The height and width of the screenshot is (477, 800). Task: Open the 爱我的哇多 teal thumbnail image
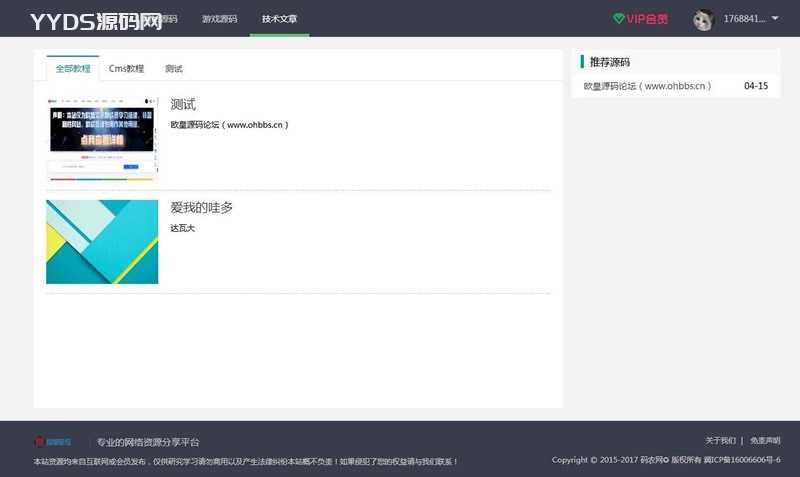[x=102, y=242]
